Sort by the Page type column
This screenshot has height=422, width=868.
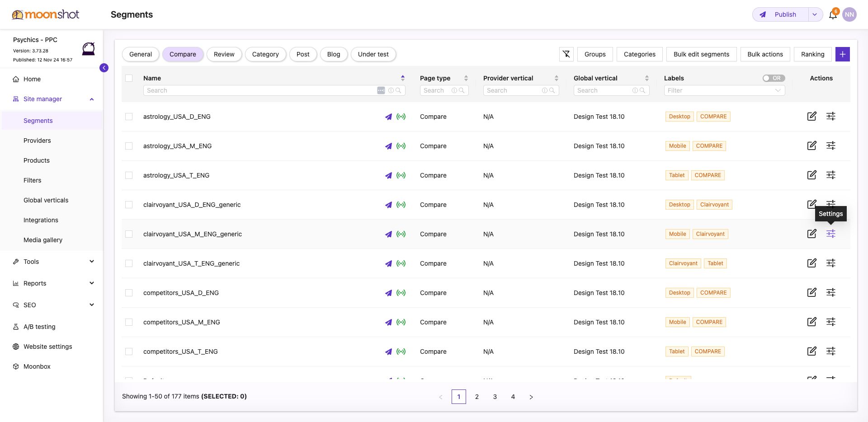click(x=466, y=78)
